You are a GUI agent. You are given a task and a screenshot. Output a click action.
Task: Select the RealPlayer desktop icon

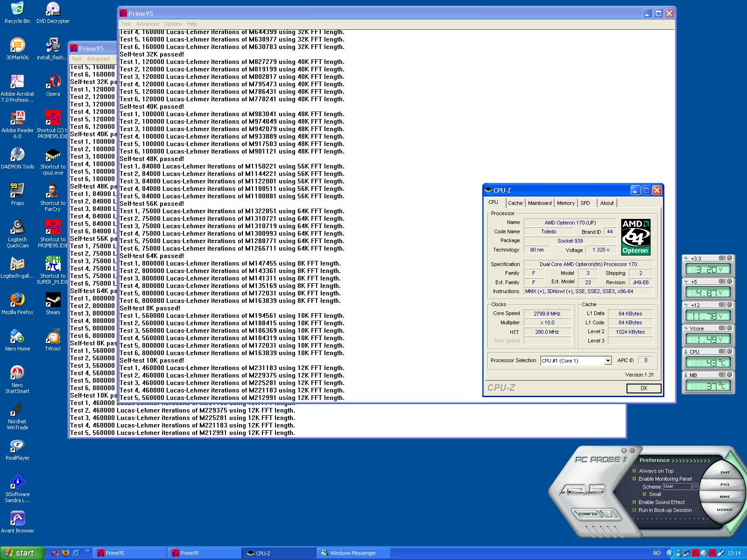pyautogui.click(x=17, y=449)
